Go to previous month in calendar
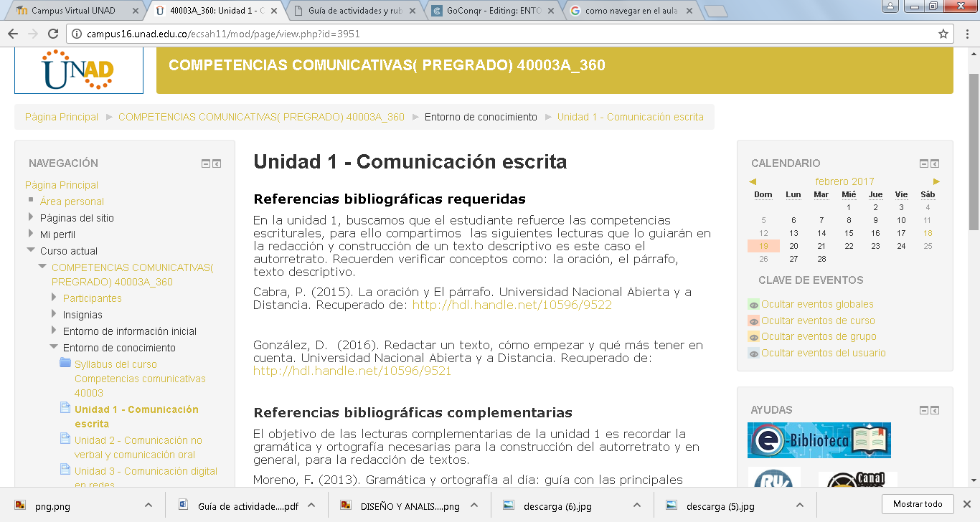 753,181
